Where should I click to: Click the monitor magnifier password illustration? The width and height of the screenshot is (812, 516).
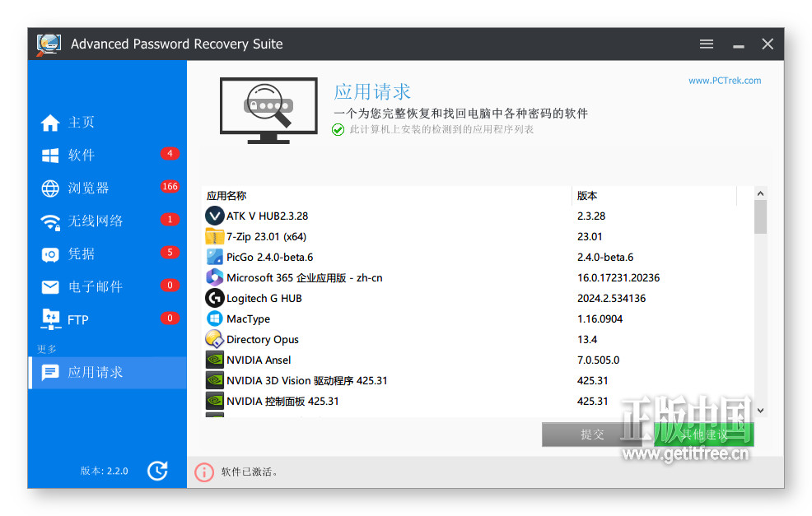[268, 111]
